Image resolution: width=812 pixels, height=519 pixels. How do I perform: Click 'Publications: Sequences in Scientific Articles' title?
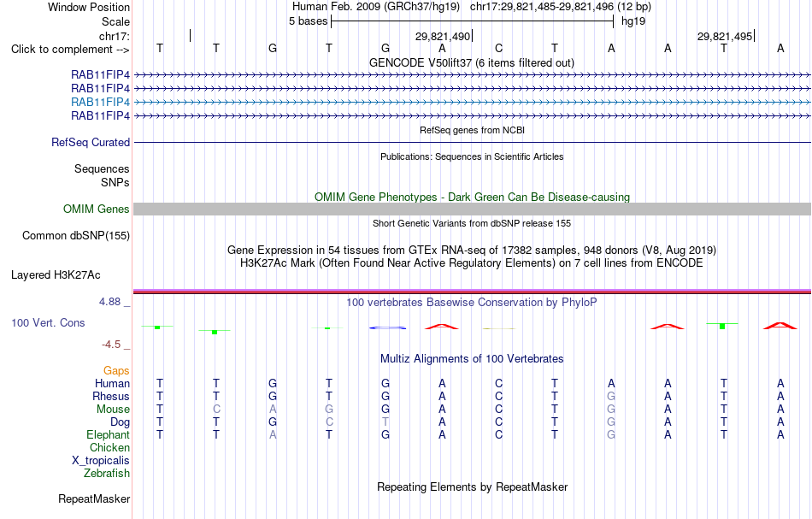click(472, 156)
